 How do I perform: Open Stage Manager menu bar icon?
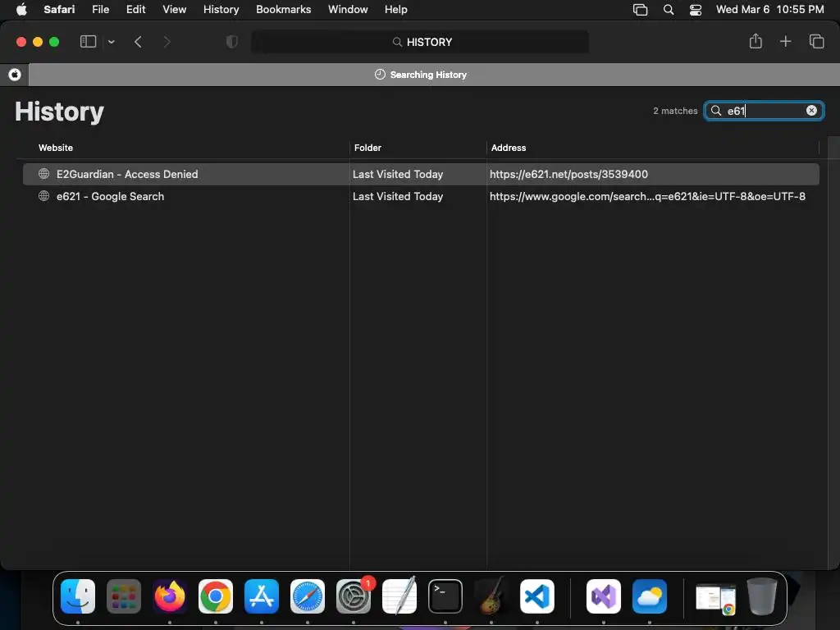[640, 9]
